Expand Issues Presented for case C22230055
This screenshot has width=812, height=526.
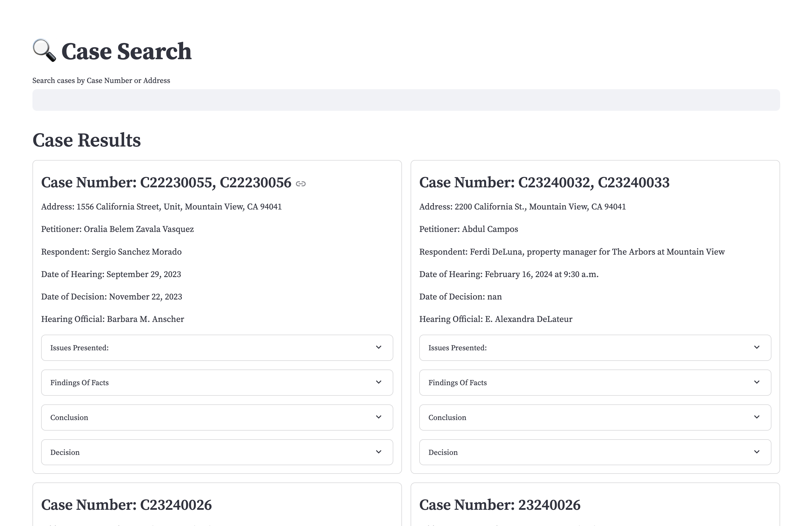pos(217,348)
